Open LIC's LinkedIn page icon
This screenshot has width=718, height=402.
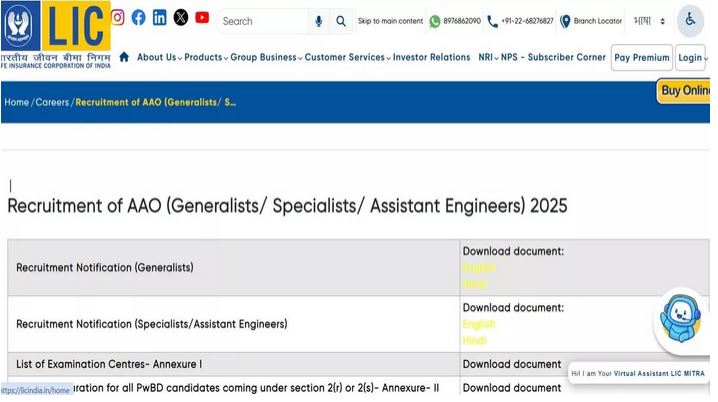pyautogui.click(x=159, y=17)
